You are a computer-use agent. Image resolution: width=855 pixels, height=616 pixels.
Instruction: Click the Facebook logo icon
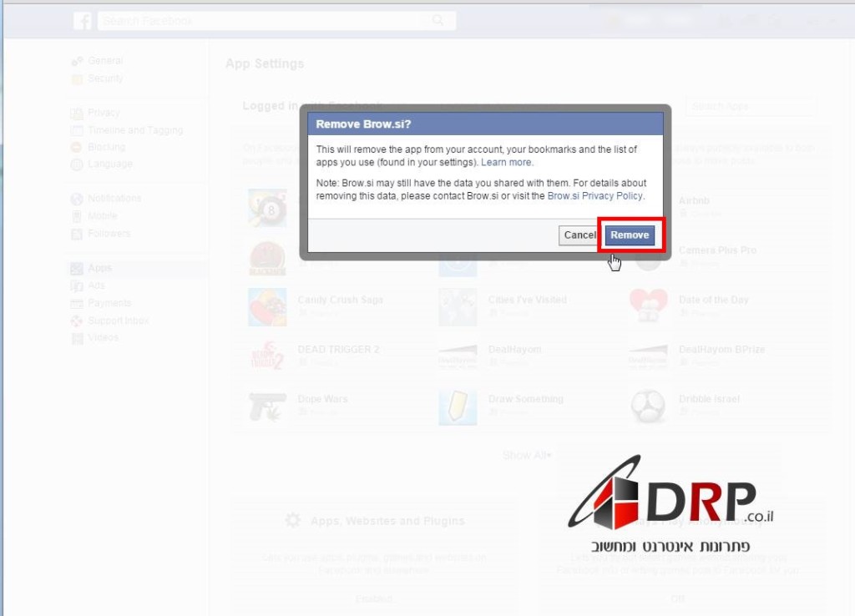(83, 21)
